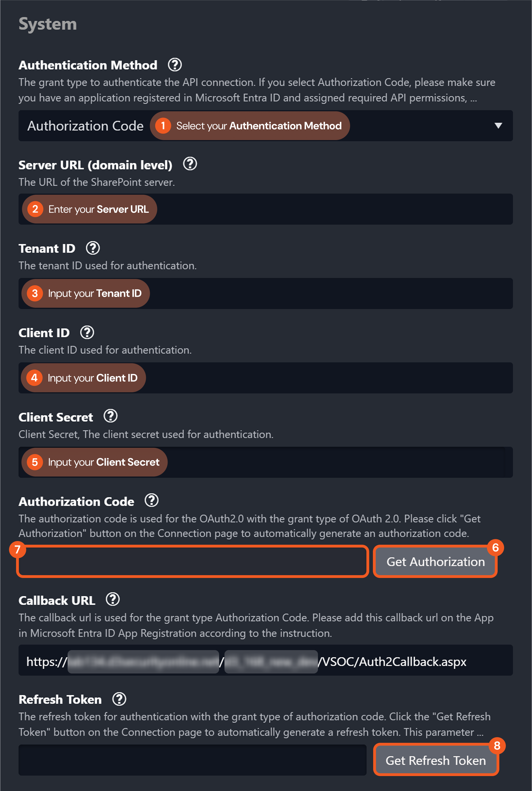The height and width of the screenshot is (791, 532).
Task: Click the orange step 6 badge
Action: tap(495, 547)
